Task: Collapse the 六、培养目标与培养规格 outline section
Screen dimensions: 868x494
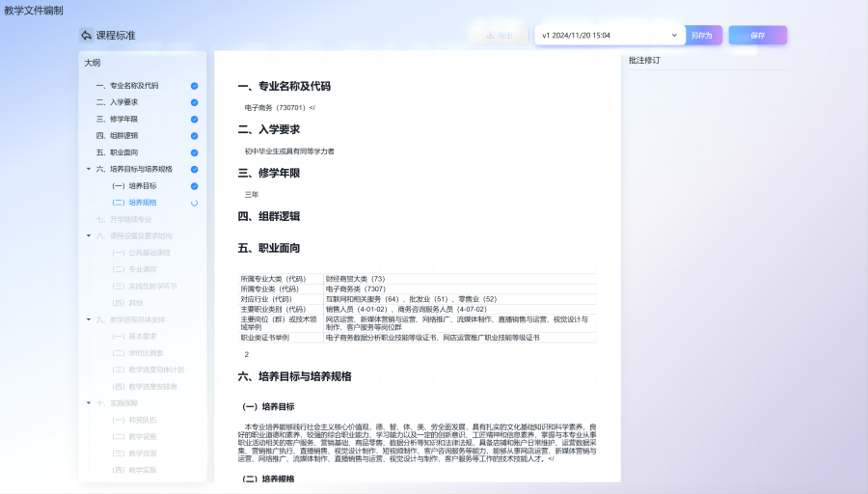Action: (x=89, y=169)
